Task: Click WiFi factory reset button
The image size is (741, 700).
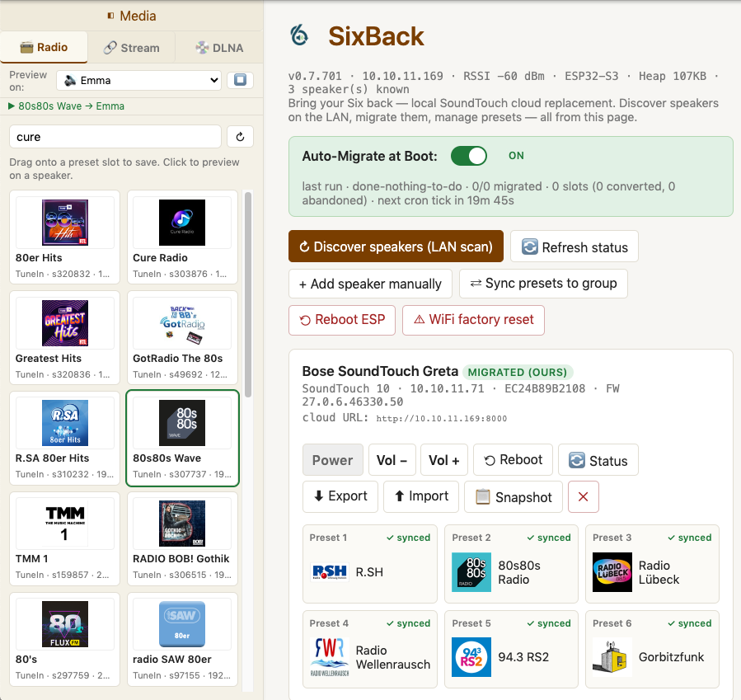Action: click(473, 320)
